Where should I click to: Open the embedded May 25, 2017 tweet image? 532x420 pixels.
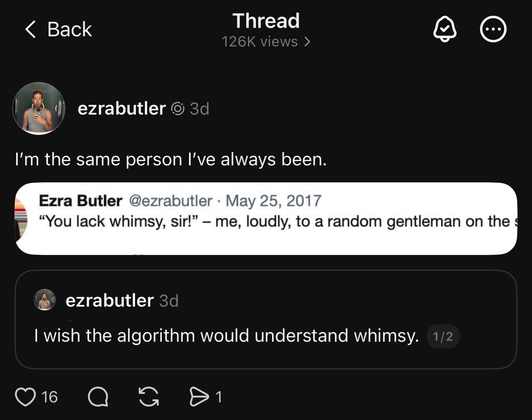coord(266,218)
